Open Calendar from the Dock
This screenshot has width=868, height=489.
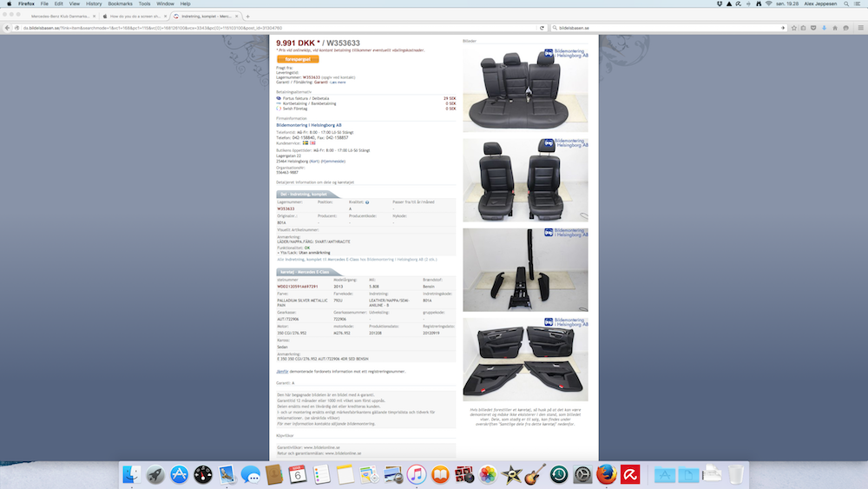[x=298, y=474]
